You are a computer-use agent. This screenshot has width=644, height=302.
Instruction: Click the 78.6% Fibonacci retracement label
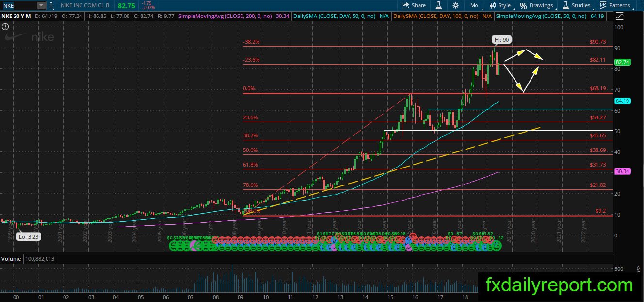[x=250, y=185]
